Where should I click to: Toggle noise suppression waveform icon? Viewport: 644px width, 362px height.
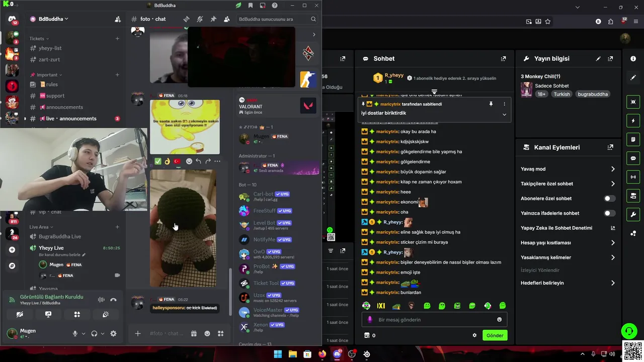[101, 300]
